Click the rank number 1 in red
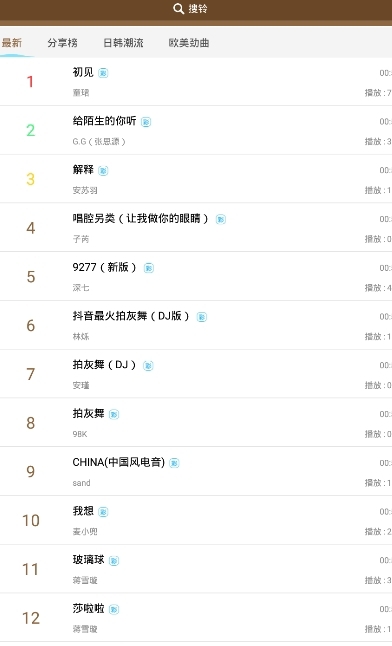The width and height of the screenshot is (392, 646). coord(30,82)
